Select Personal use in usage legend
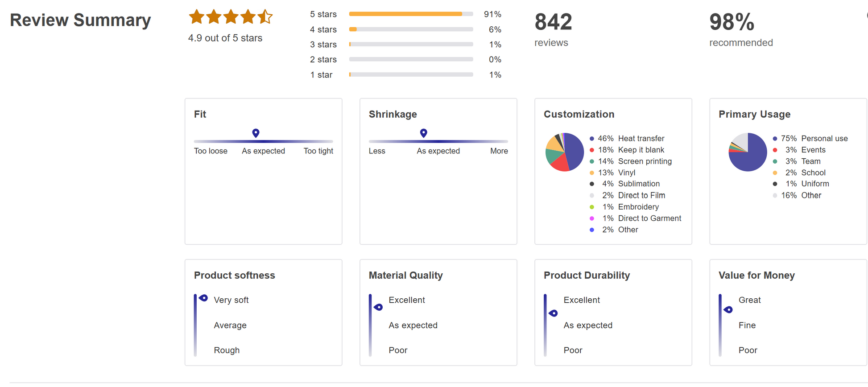Screen dimensions: 868x387 (x=824, y=139)
